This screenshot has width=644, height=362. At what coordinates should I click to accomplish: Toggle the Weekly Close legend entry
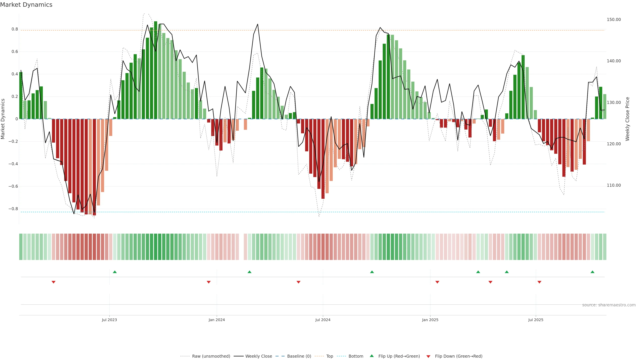258,356
